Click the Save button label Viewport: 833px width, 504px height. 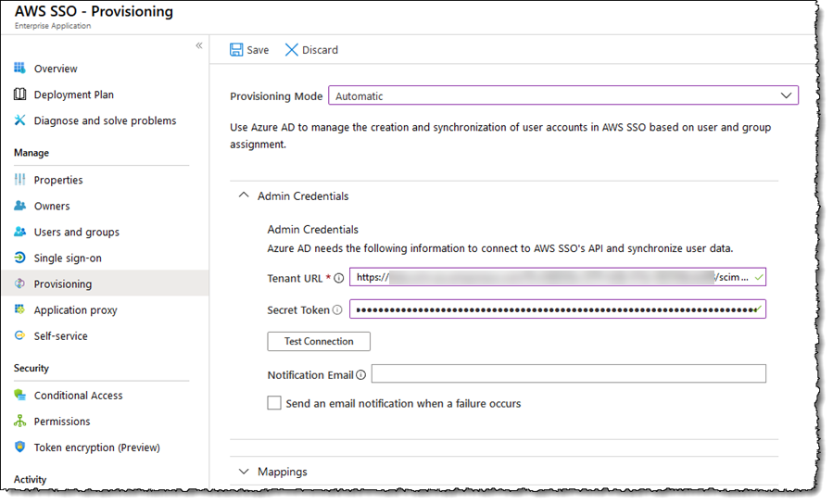(258, 50)
